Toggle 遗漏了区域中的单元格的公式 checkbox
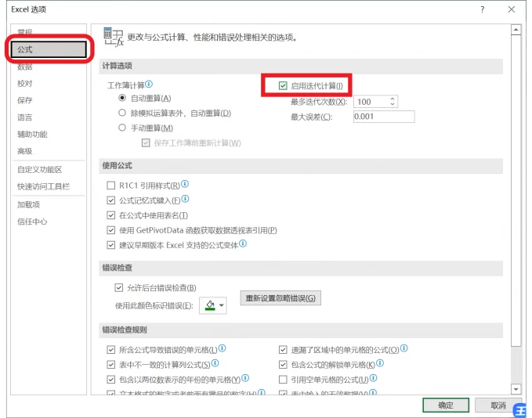 tap(283, 350)
